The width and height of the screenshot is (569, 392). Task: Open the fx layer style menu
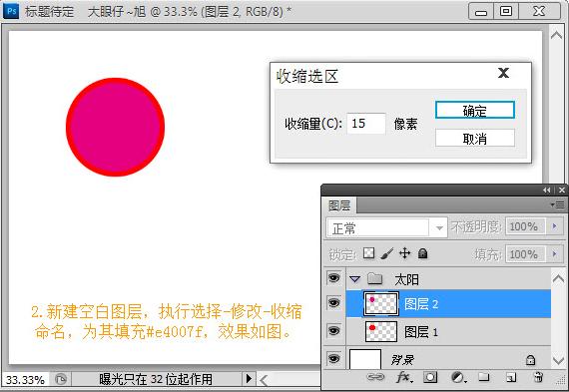[404, 377]
